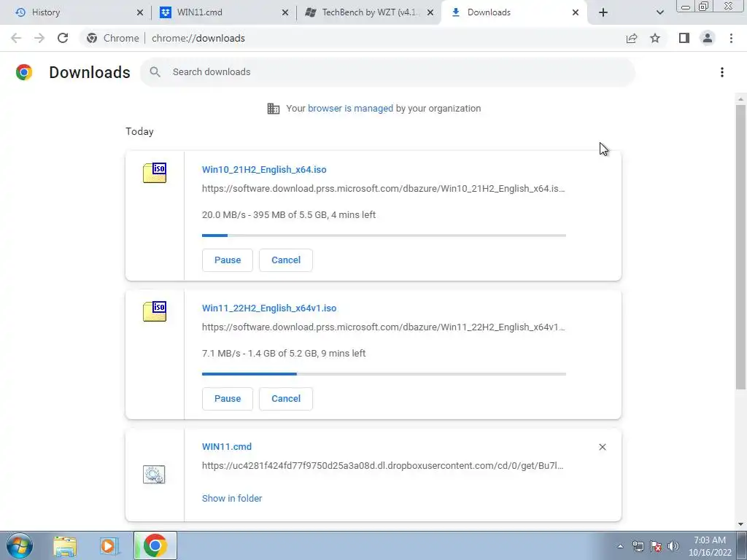Open the Action Center flag icon
The width and height of the screenshot is (747, 560).
click(x=656, y=546)
